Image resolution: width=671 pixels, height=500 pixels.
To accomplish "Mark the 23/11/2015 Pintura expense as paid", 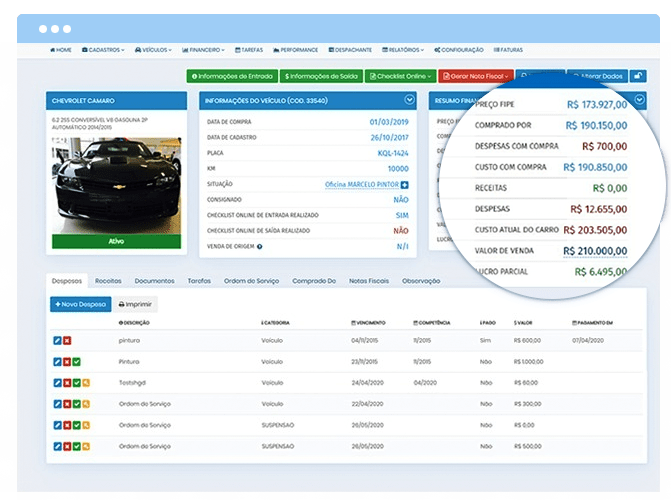I will coord(77,362).
